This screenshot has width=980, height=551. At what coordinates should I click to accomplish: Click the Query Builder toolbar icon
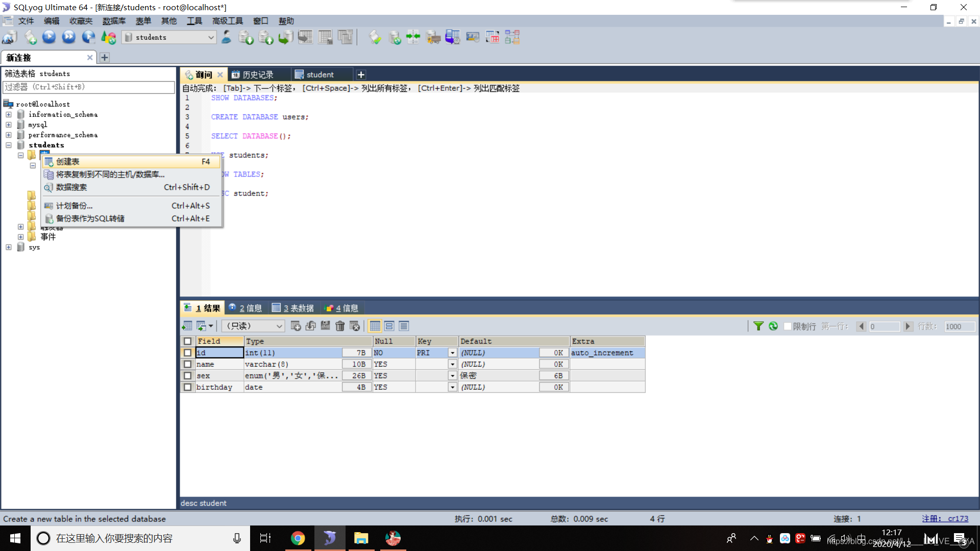click(493, 37)
